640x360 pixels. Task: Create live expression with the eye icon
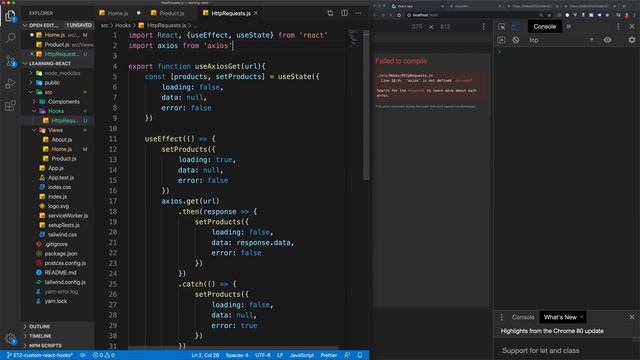click(x=607, y=40)
